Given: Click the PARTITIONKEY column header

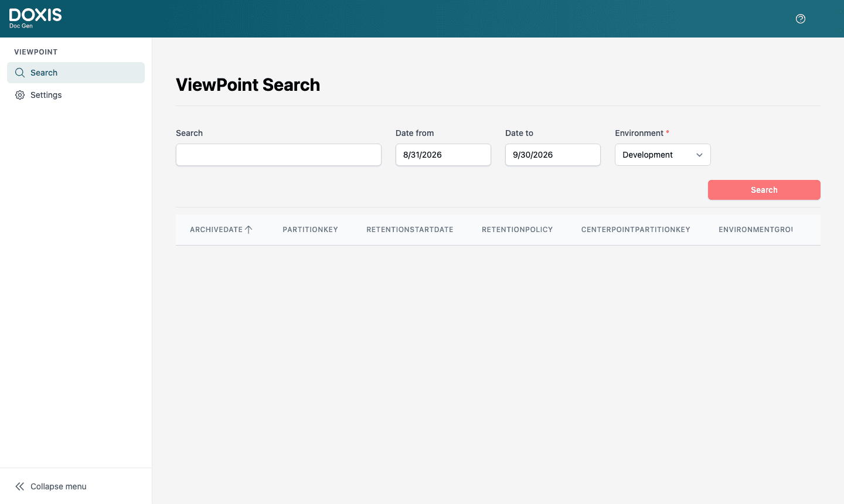Looking at the screenshot, I should pyautogui.click(x=310, y=230).
